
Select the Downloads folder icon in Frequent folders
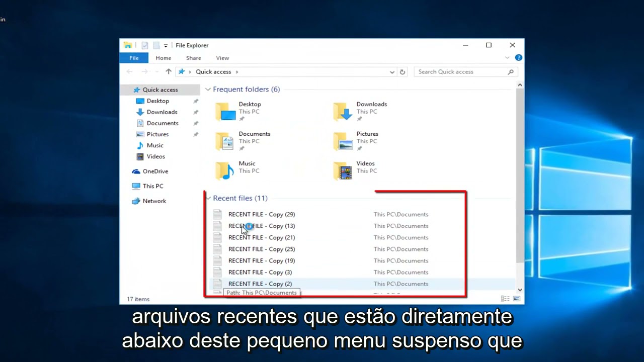343,112
